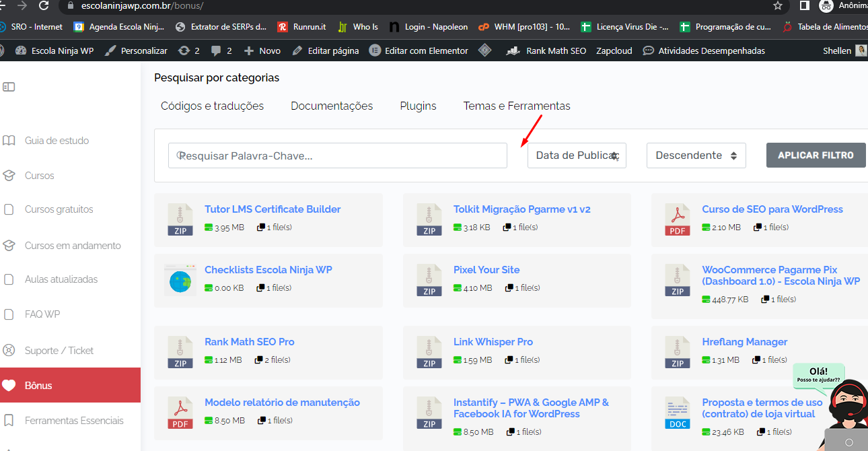Open Login - Napoleon bookmark

coord(429,27)
